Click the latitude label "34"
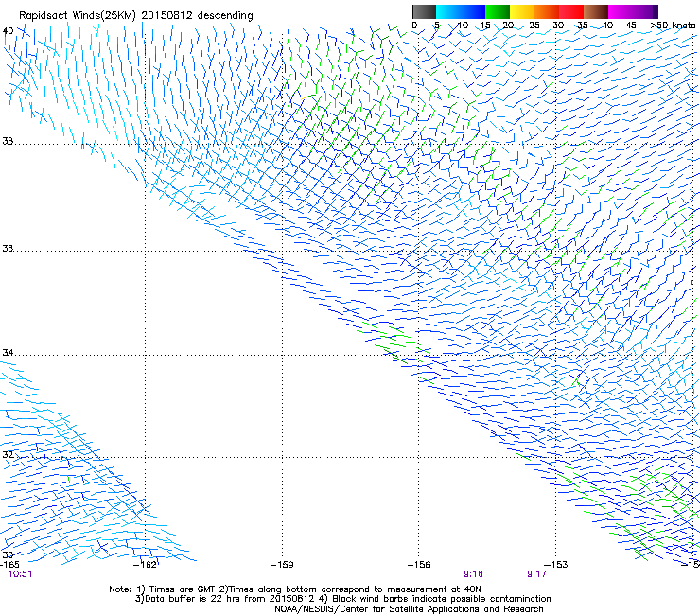 (x=8, y=353)
